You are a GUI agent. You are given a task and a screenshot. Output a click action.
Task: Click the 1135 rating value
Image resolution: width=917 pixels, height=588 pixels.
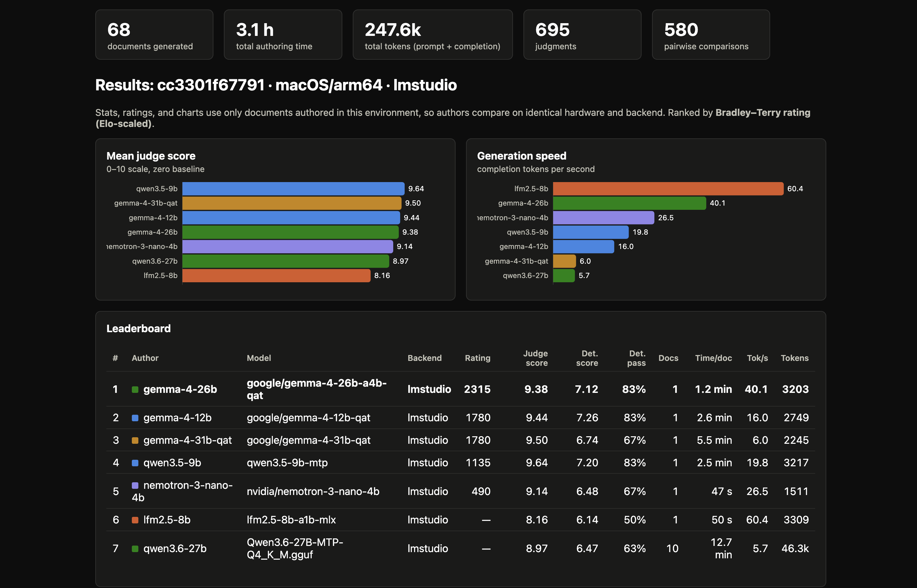click(478, 463)
